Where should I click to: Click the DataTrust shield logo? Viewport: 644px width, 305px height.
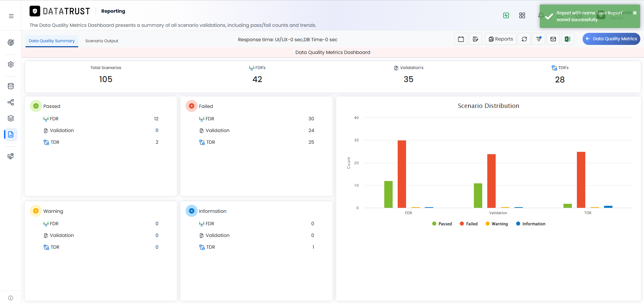click(35, 11)
